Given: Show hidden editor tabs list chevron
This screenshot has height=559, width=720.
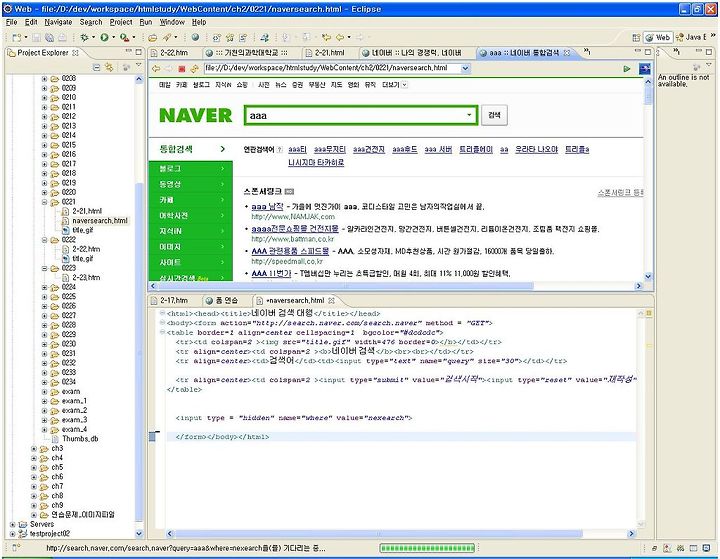Looking at the screenshot, I should click(587, 52).
